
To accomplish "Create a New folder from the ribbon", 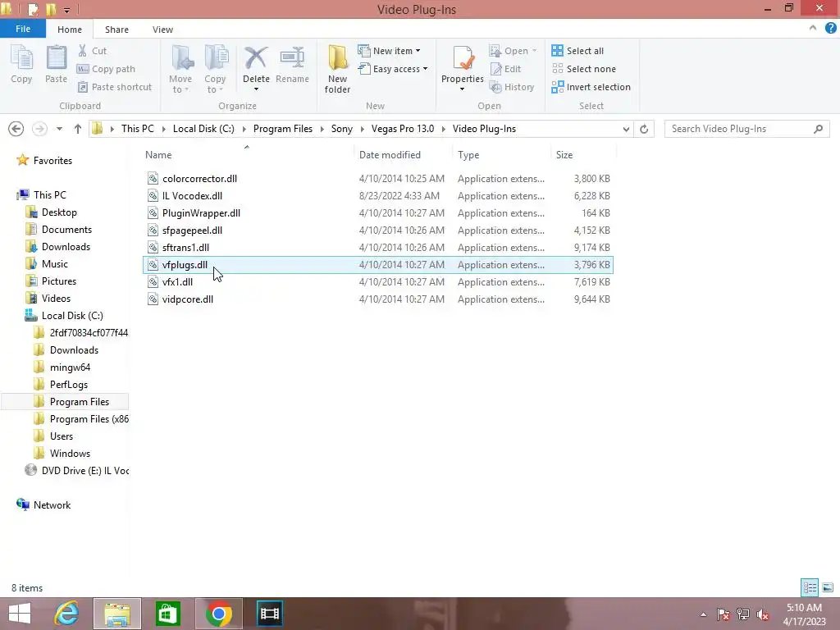I will [x=337, y=69].
